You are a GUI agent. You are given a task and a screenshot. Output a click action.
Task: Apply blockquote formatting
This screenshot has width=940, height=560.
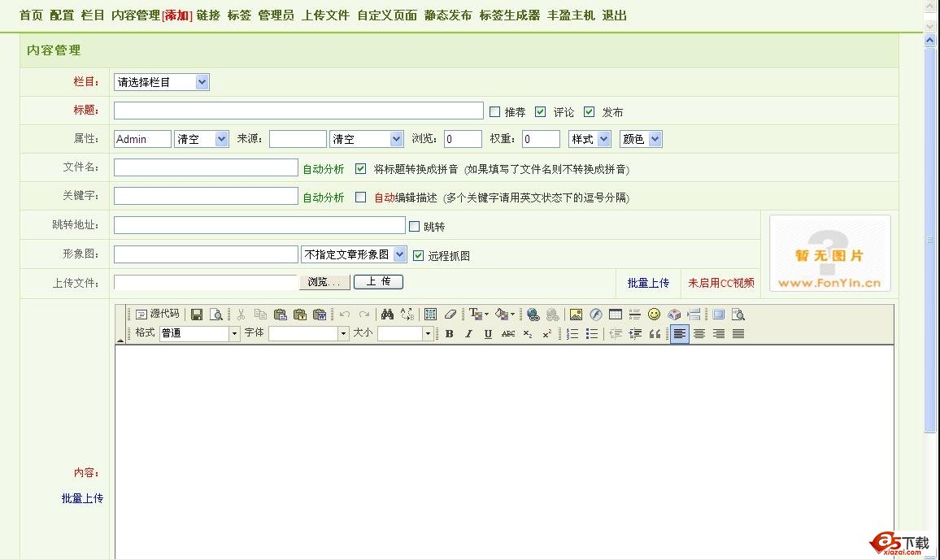655,333
